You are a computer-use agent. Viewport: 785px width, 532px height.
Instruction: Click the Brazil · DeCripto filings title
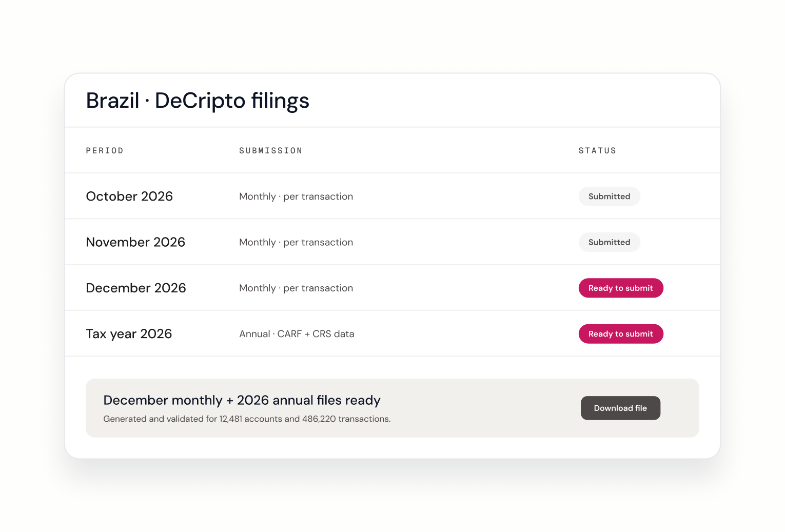pos(198,101)
